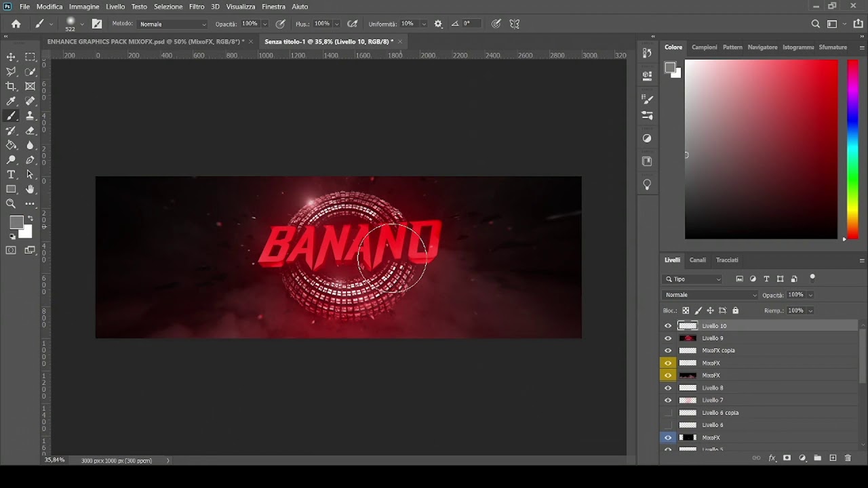868x488 pixels.
Task: Select the Dodge tool
Action: [11, 160]
